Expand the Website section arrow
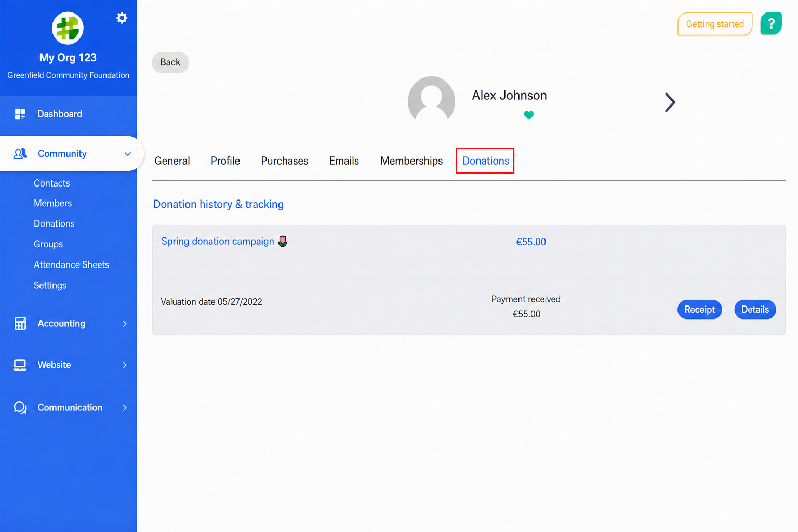798x532 pixels. coord(125,365)
